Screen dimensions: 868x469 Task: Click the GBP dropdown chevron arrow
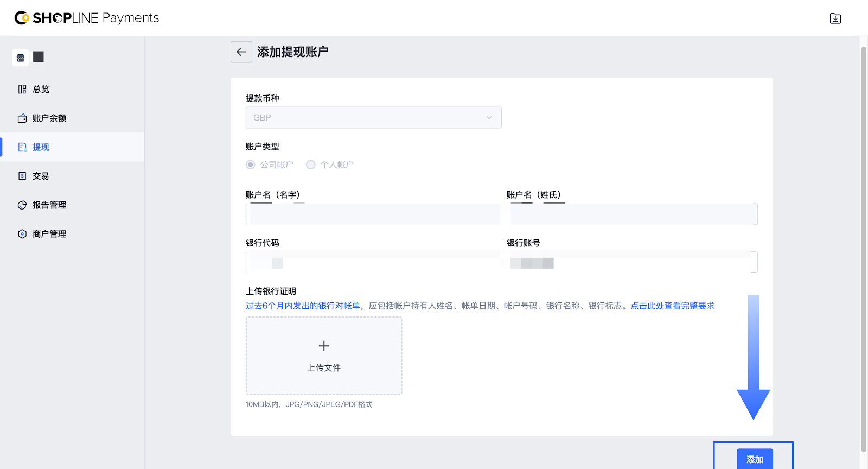(489, 118)
